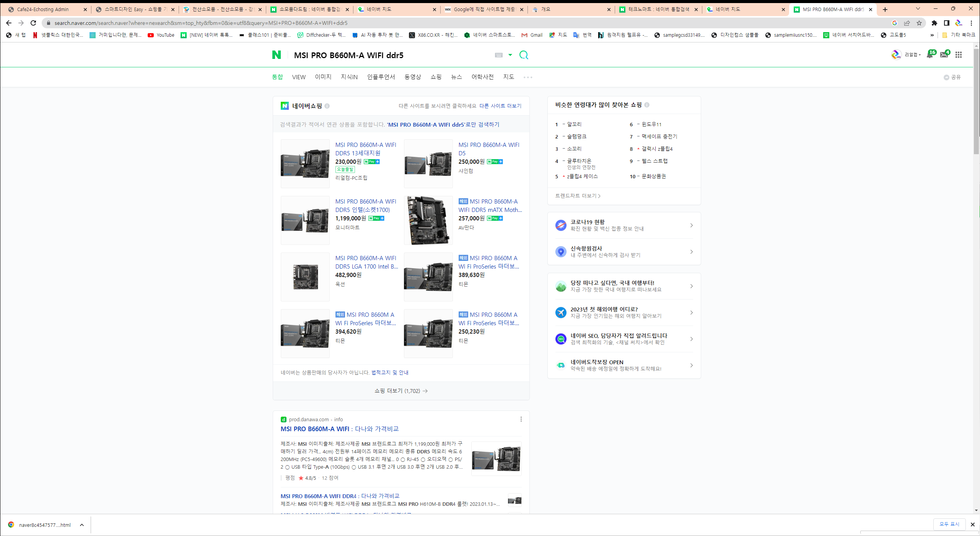This screenshot has width=980, height=536.
Task: Click the 공유 share button
Action: 952,77
